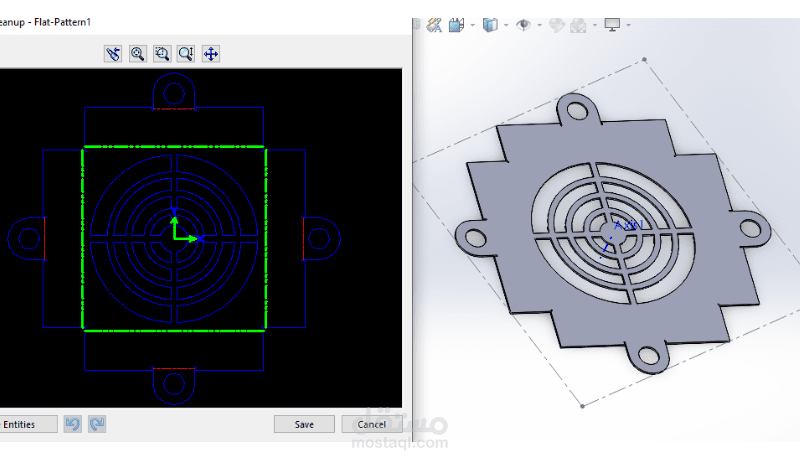Select the red line on the left tab
This screenshot has width=800, height=460.
[x=45, y=239]
